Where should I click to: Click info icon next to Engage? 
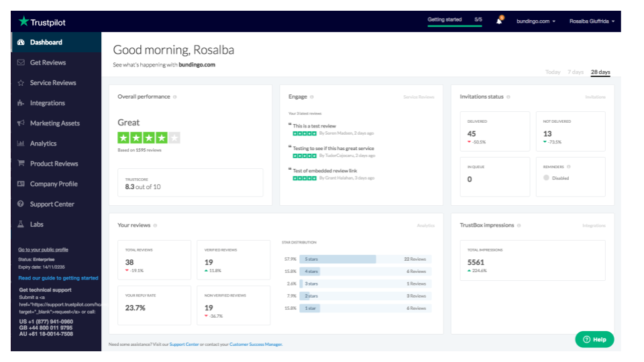click(x=312, y=97)
